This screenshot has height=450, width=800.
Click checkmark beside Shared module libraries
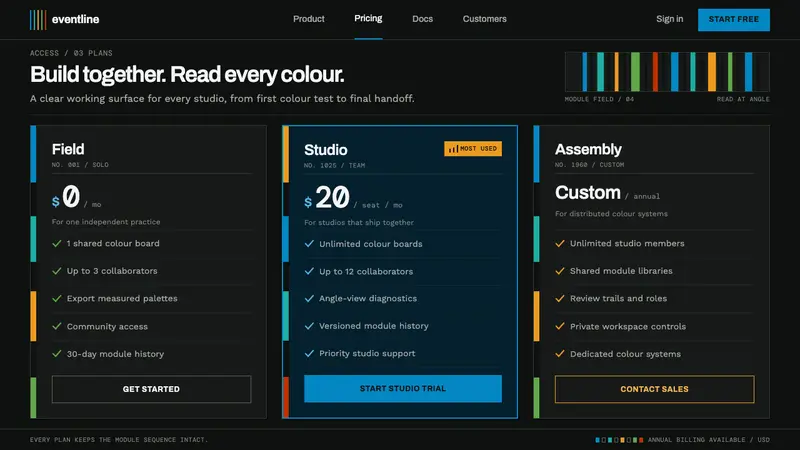tap(560, 271)
